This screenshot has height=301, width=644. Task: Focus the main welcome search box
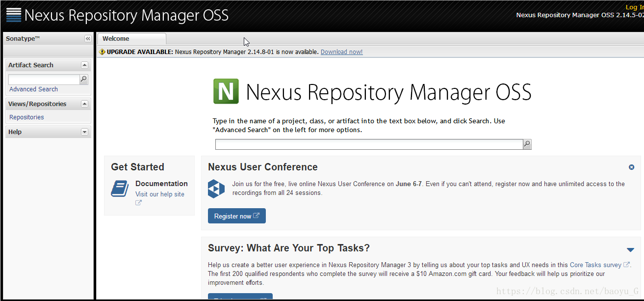(369, 144)
